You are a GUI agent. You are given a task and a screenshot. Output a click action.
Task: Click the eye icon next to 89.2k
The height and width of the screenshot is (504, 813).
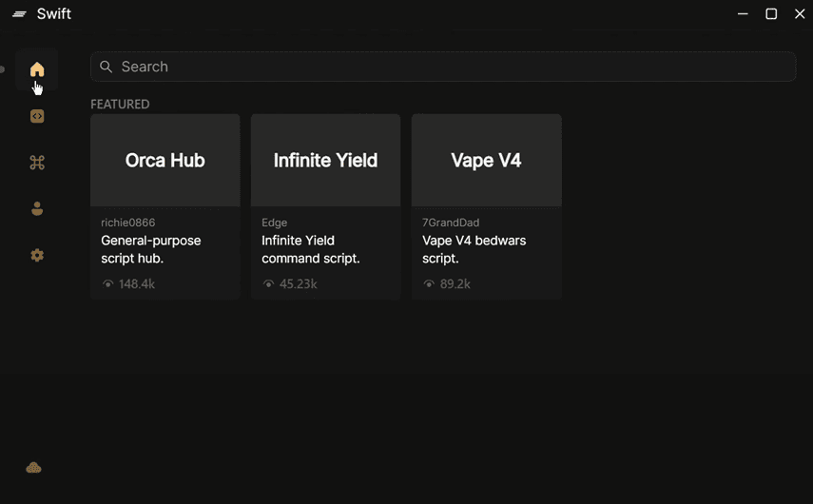coord(429,283)
